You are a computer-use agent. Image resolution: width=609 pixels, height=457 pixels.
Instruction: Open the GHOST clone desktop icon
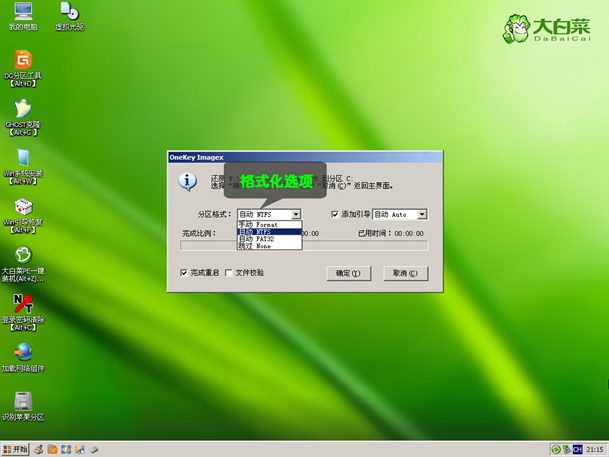[22, 109]
